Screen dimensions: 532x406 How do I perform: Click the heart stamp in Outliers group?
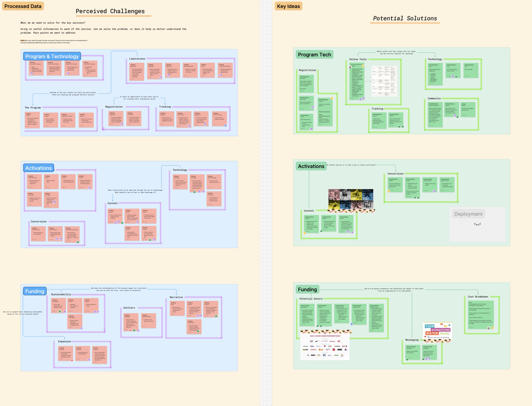coord(130,330)
